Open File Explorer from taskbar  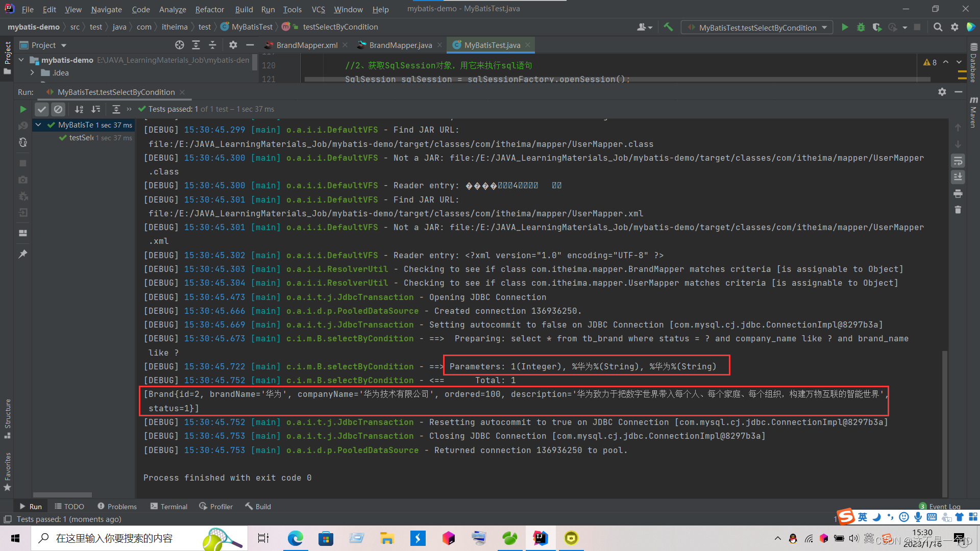tap(387, 538)
